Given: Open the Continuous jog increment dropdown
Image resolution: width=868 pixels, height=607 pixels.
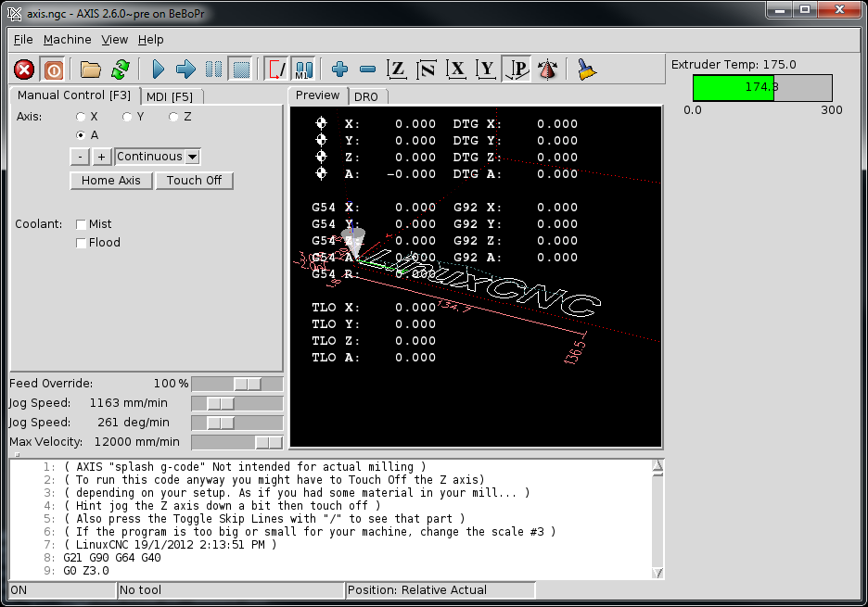Looking at the screenshot, I should (157, 156).
